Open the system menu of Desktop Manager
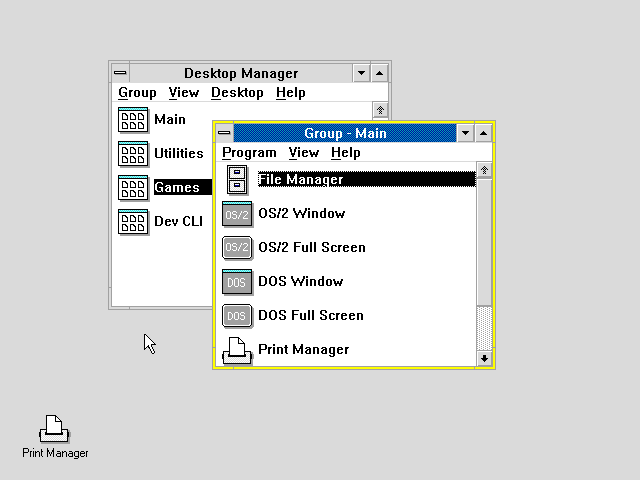This screenshot has height=480, width=640. tap(120, 73)
